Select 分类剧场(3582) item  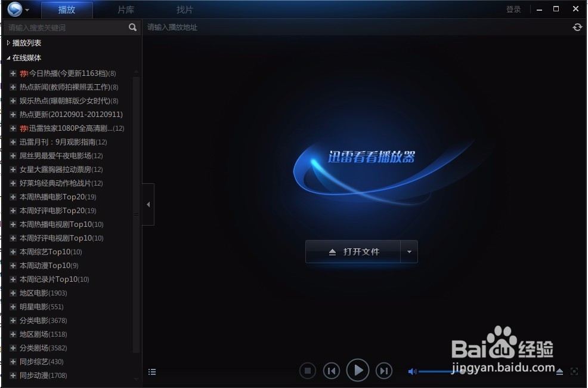point(43,348)
